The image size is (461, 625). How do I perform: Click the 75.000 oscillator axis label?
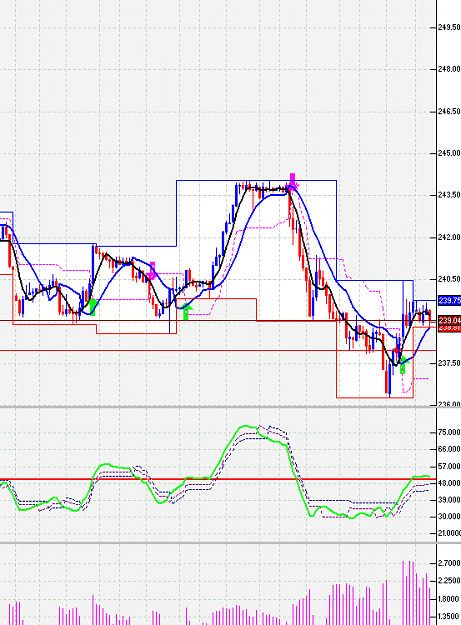(x=449, y=432)
